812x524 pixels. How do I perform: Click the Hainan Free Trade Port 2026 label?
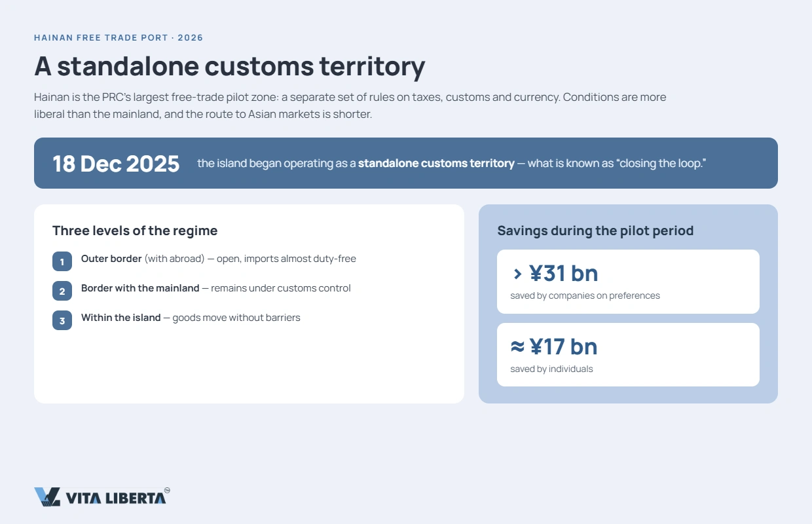coord(119,37)
